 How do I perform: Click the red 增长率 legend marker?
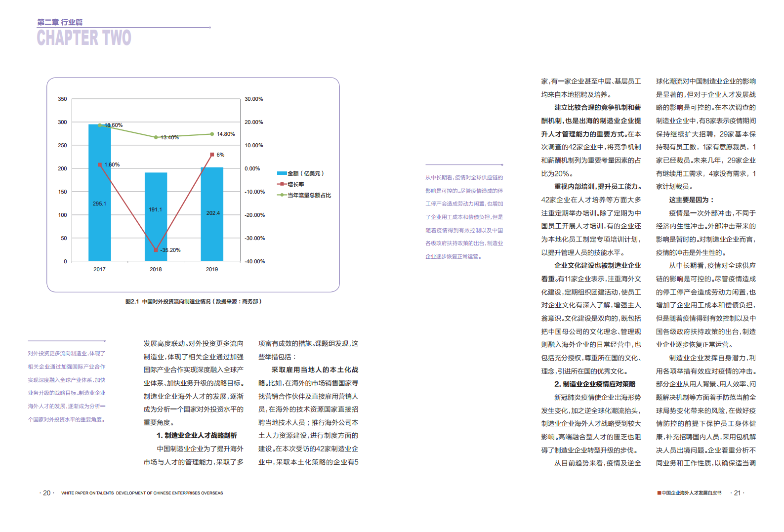282,184
